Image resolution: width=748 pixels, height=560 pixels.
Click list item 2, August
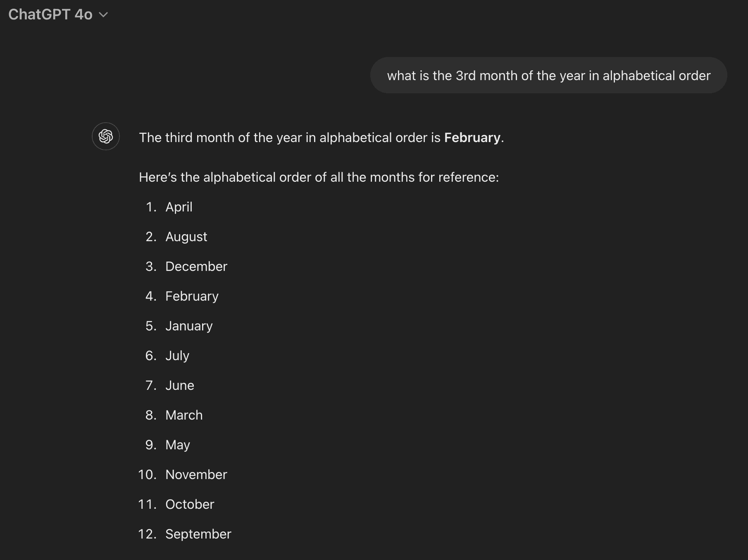click(x=186, y=237)
